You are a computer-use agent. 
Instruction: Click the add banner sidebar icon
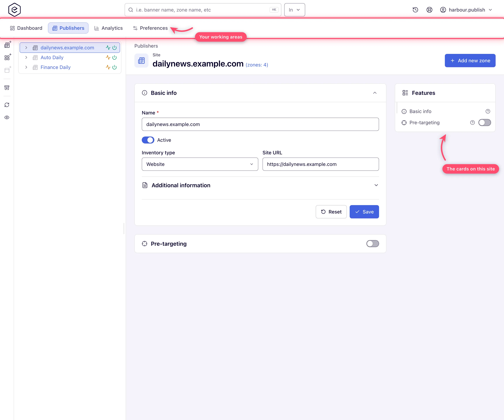coord(8,70)
